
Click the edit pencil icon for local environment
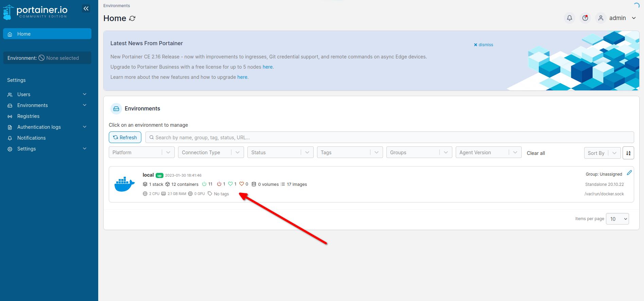[629, 173]
